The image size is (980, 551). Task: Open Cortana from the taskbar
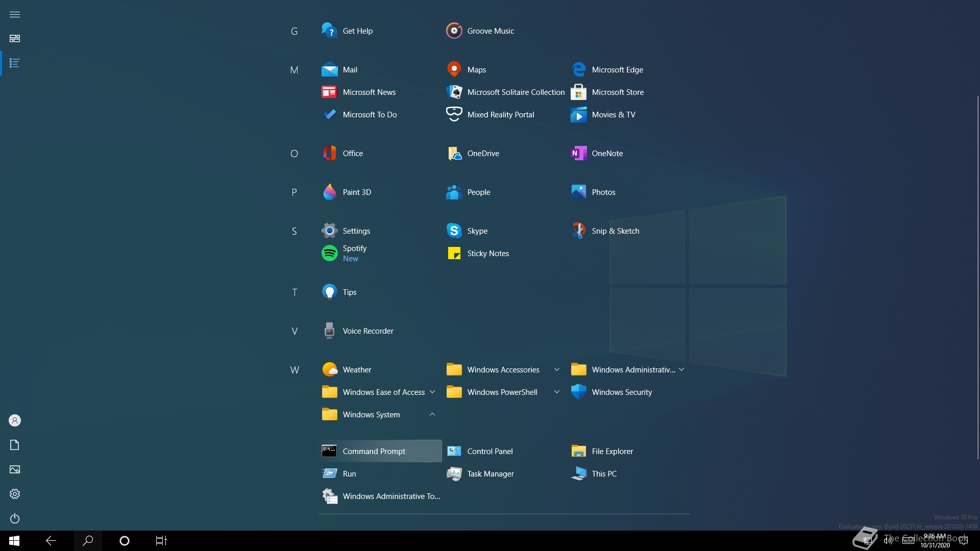point(125,541)
